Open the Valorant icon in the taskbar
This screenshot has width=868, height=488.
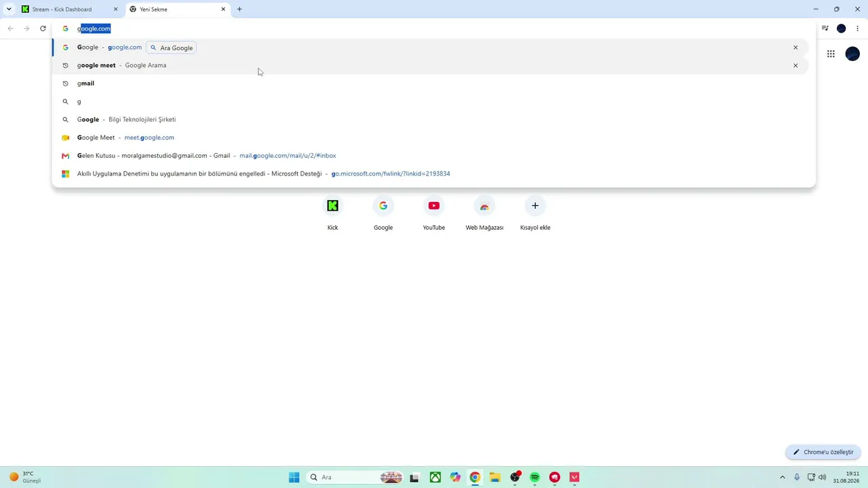click(575, 477)
